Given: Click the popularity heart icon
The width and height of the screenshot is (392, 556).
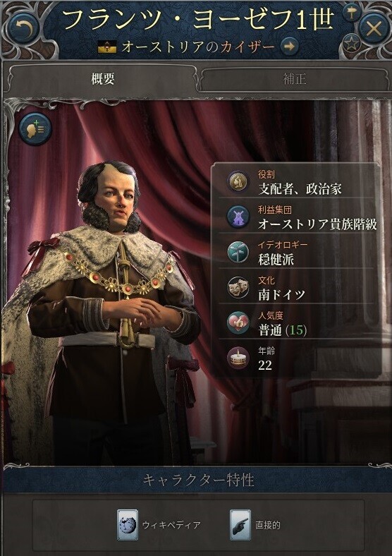Looking at the screenshot, I should [x=238, y=322].
